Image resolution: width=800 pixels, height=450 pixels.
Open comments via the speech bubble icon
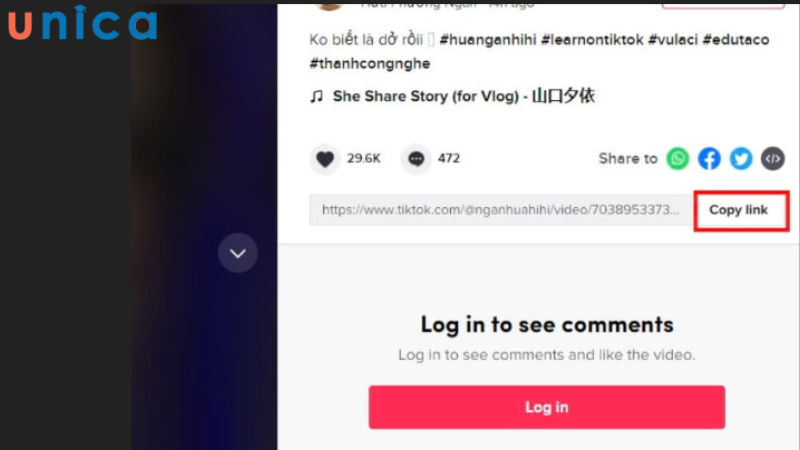click(416, 159)
